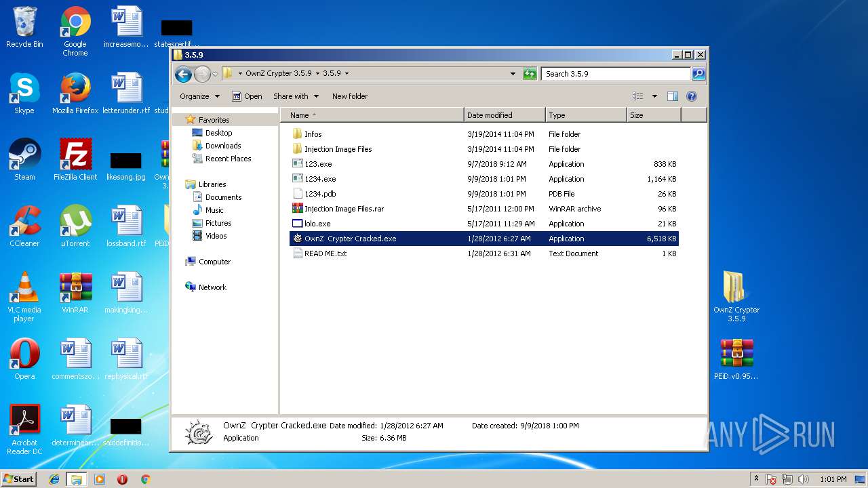Show hidden system tray icons

(x=756, y=479)
